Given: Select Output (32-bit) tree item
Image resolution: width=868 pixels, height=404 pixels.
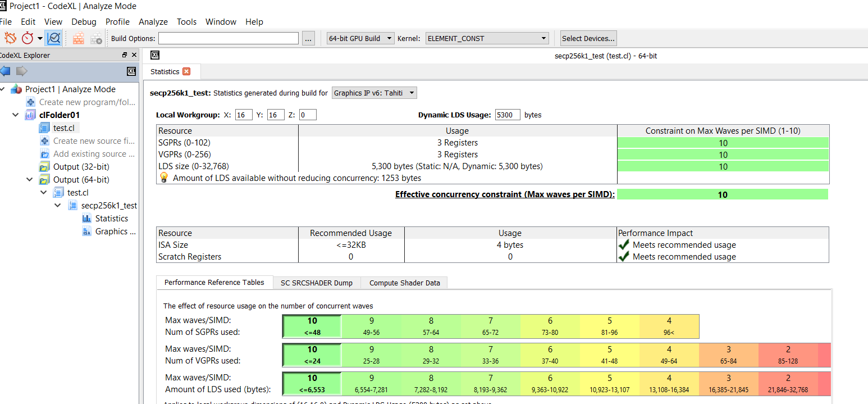Looking at the screenshot, I should [x=81, y=167].
